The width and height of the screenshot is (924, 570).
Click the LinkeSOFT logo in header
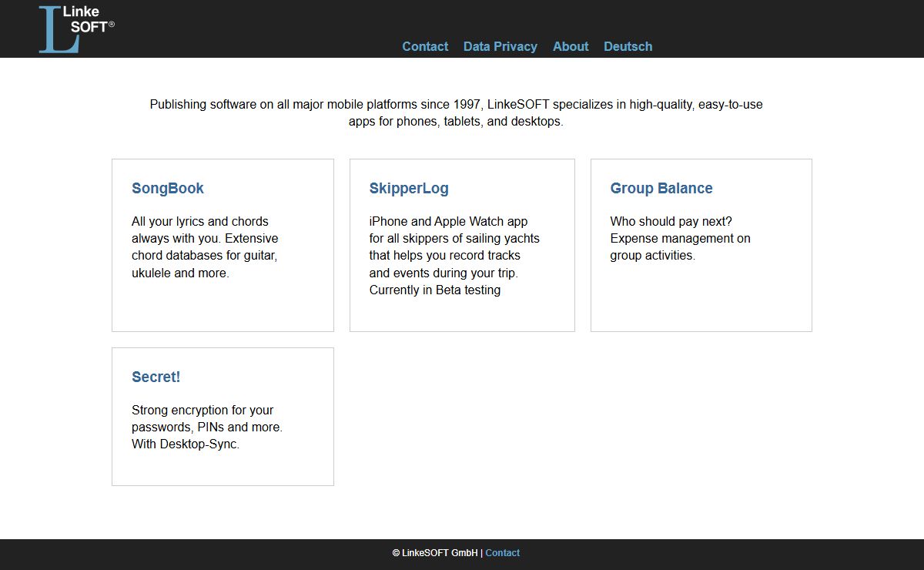tap(77, 29)
